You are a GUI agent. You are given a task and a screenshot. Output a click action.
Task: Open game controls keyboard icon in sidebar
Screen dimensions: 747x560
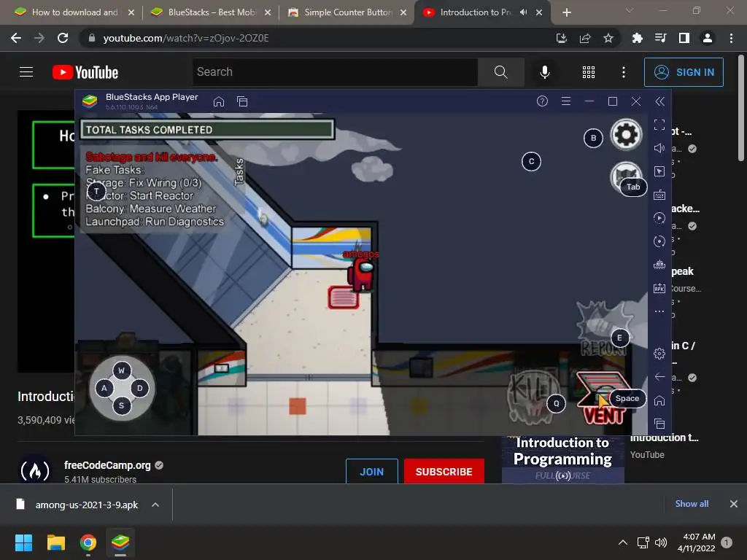(x=659, y=195)
